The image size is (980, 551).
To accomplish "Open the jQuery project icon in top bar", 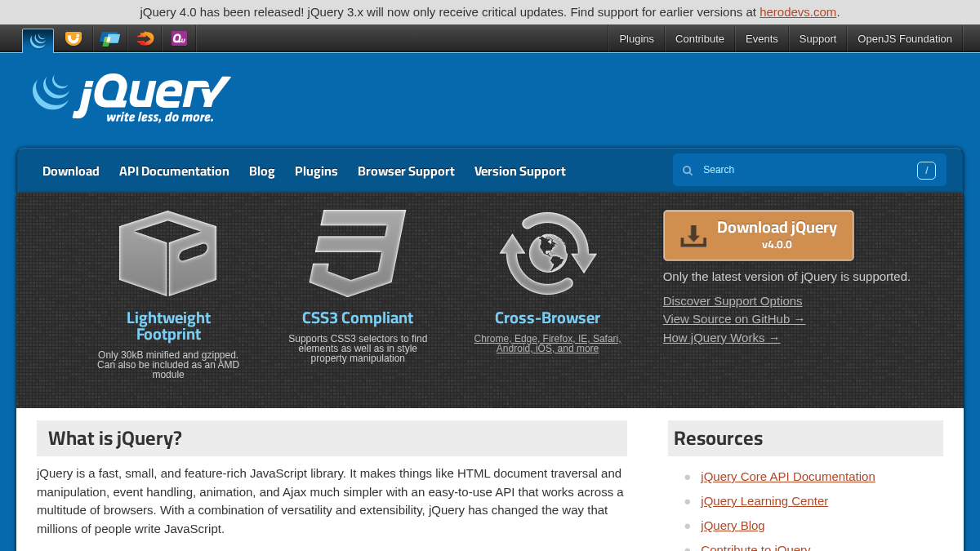I will (x=38, y=40).
